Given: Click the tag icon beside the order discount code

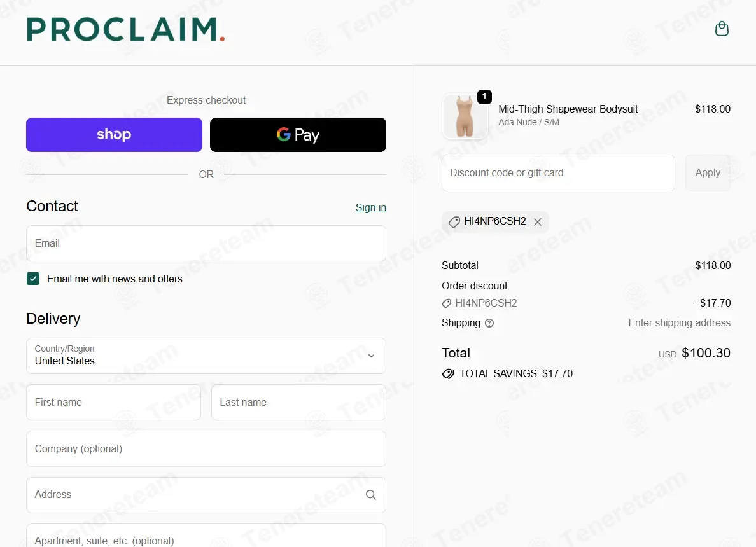Looking at the screenshot, I should (x=447, y=303).
